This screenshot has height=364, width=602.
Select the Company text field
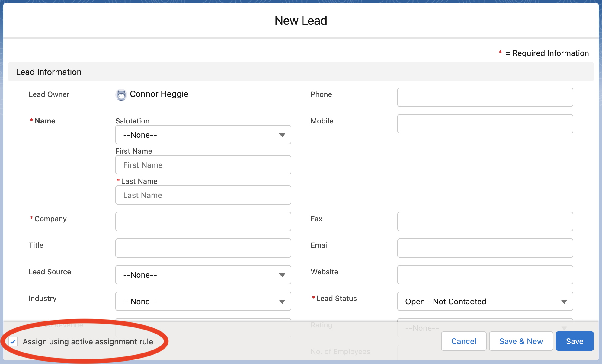click(203, 222)
